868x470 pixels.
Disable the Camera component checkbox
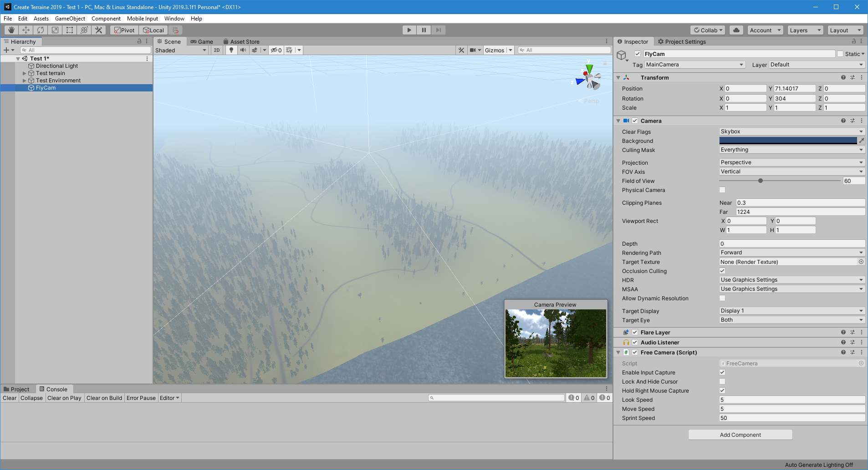pos(635,121)
